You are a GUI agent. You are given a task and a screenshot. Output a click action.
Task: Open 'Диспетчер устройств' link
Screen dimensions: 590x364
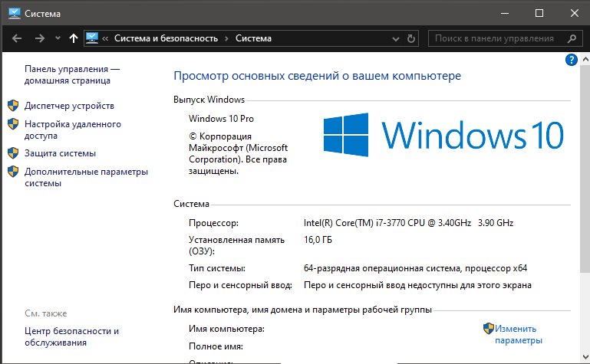tap(69, 105)
